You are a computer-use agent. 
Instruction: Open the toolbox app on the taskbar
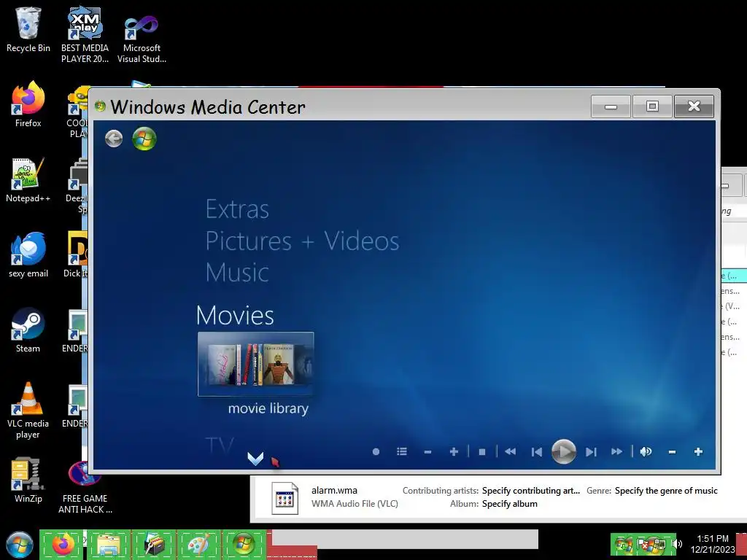point(154,544)
